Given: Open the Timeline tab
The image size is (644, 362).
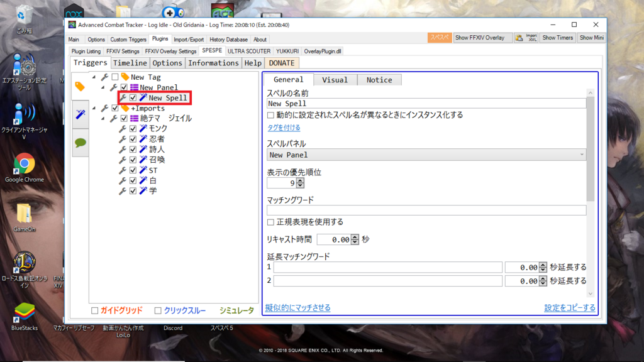Looking at the screenshot, I should (x=130, y=63).
